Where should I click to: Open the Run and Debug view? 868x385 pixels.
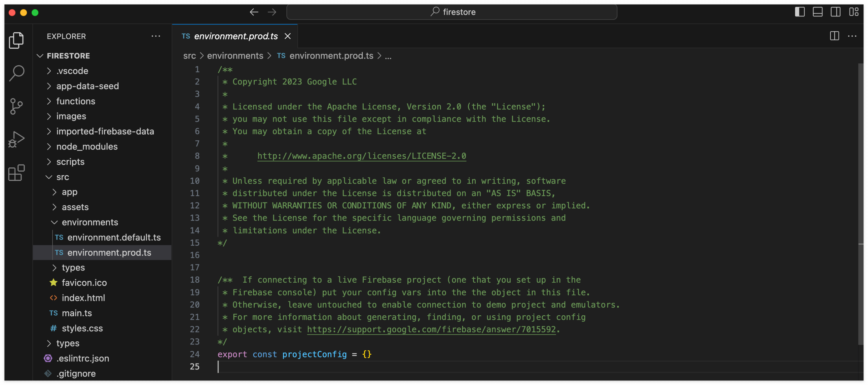coord(16,139)
